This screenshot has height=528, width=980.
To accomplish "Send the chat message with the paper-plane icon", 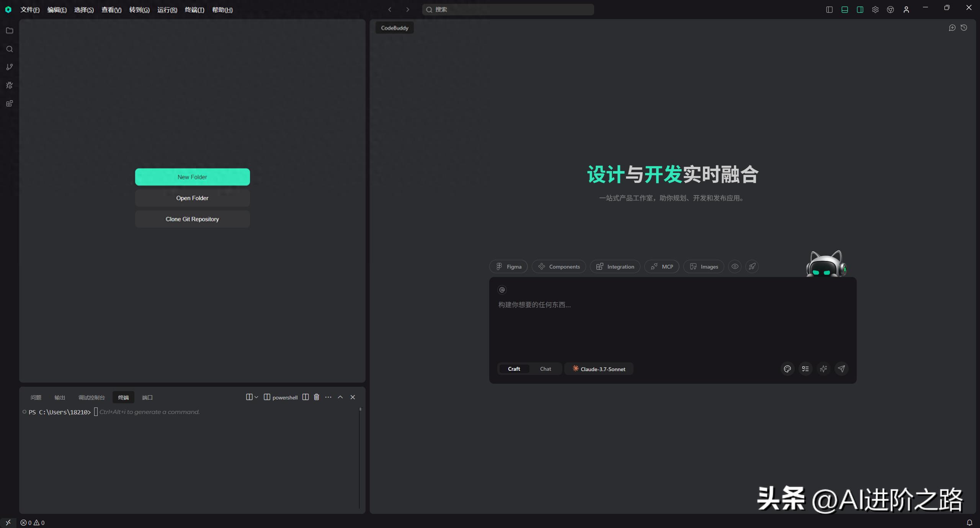I will (841, 368).
